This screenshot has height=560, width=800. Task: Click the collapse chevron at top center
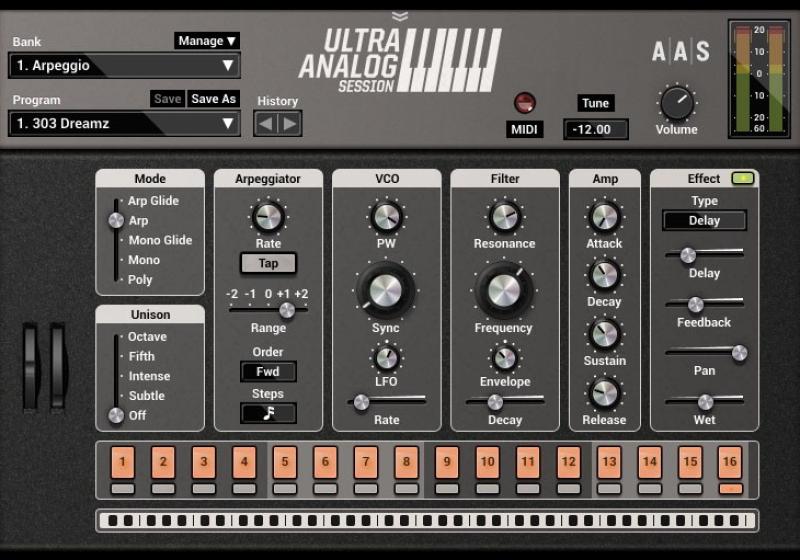(x=400, y=17)
